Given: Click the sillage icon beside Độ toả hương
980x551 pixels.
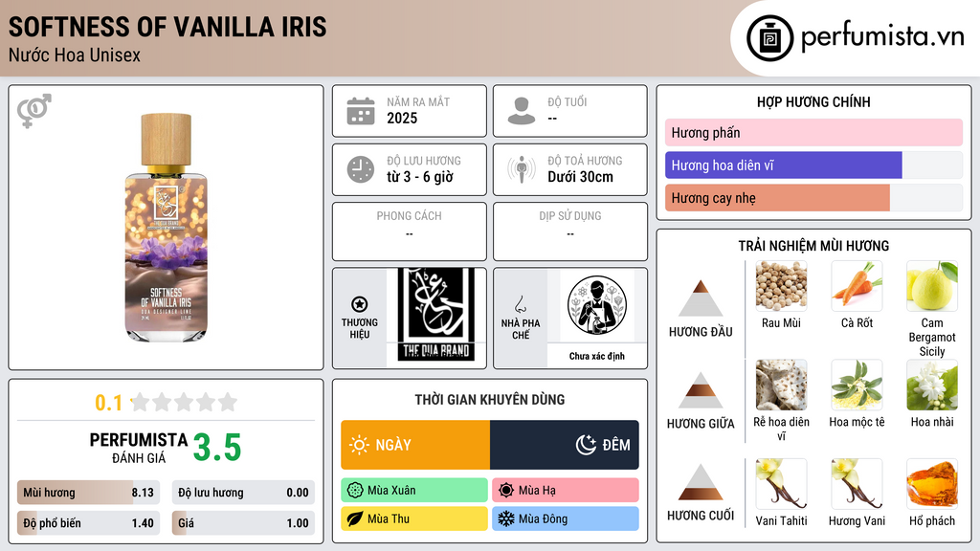Looking at the screenshot, I should (522, 169).
